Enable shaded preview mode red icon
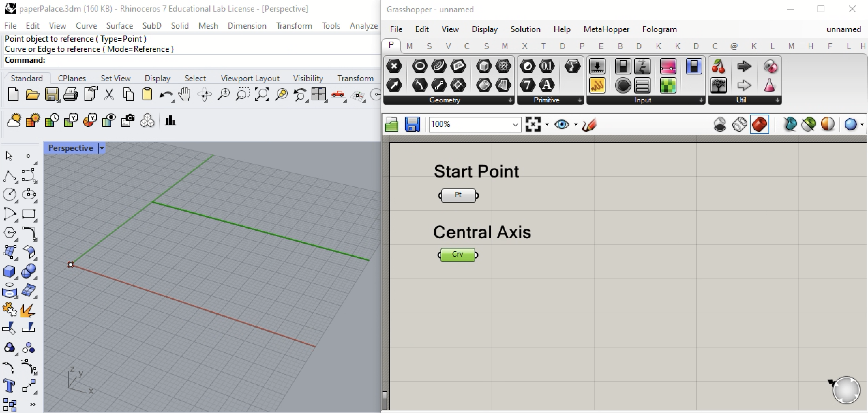868x413 pixels. [759, 124]
